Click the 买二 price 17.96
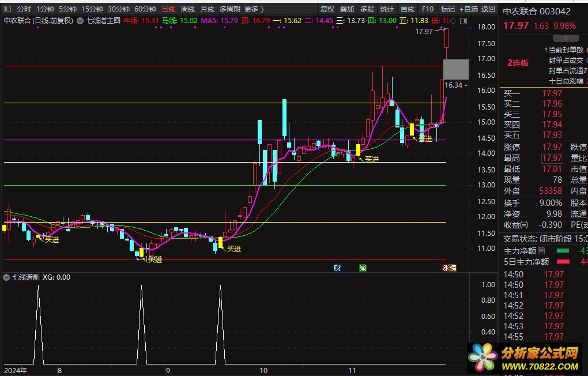The height and width of the screenshot is (376, 588). tap(552, 104)
